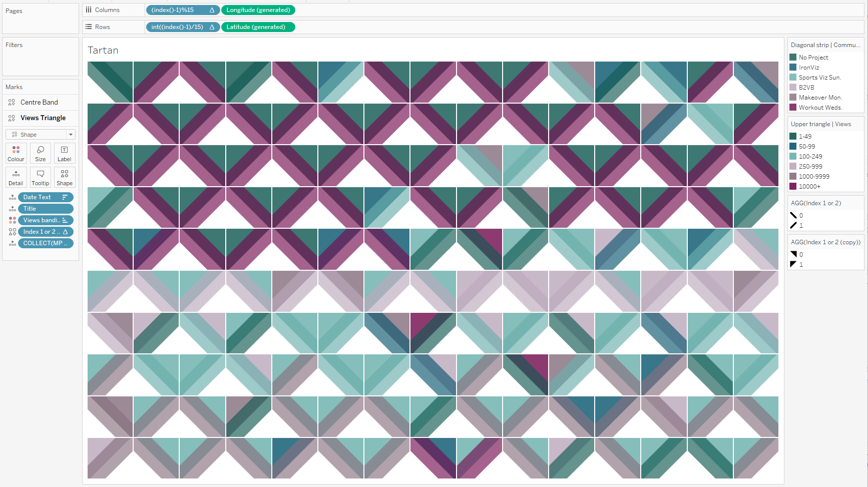868x487 pixels.
Task: Click the Colour marks card button
Action: point(16,153)
